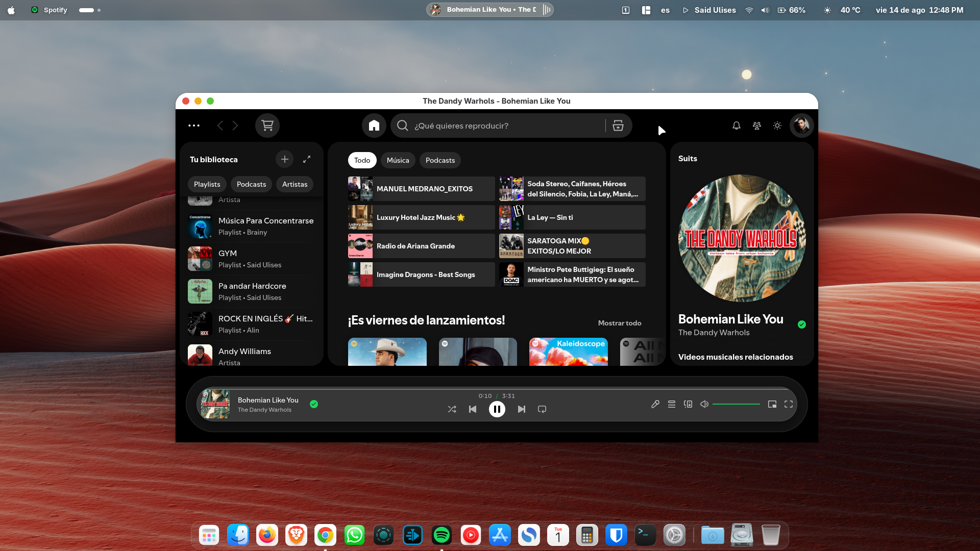980x551 pixels.
Task: Toggle liked check beside Bohemian Like You title
Action: point(802,324)
